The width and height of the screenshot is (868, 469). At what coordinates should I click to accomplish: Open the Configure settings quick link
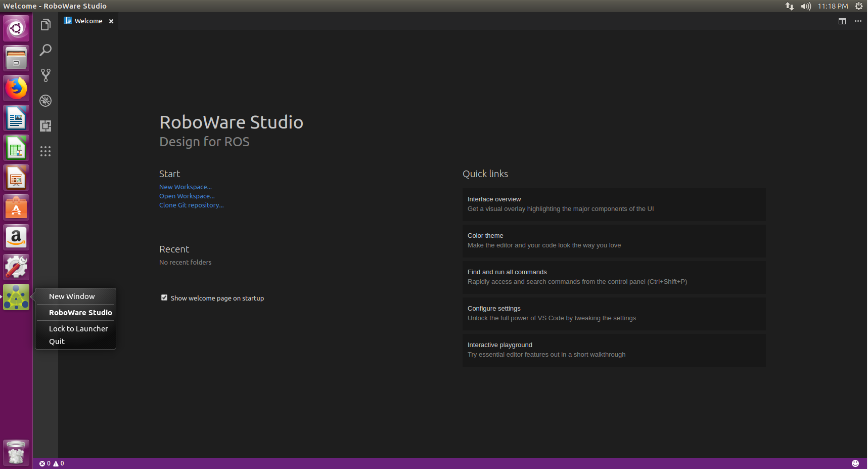click(x=614, y=314)
